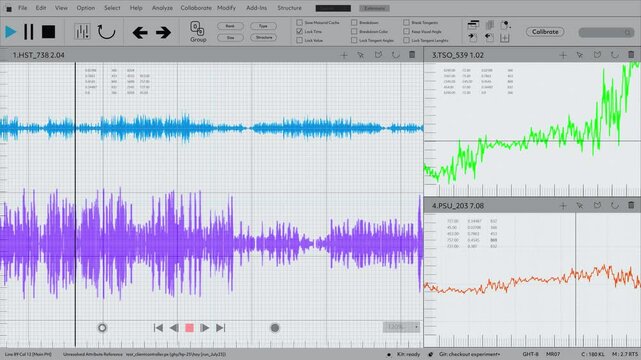The width and height of the screenshot is (641, 360).
Task: Enable Lock Tangent Lengths checkbox
Action: click(x=406, y=40)
